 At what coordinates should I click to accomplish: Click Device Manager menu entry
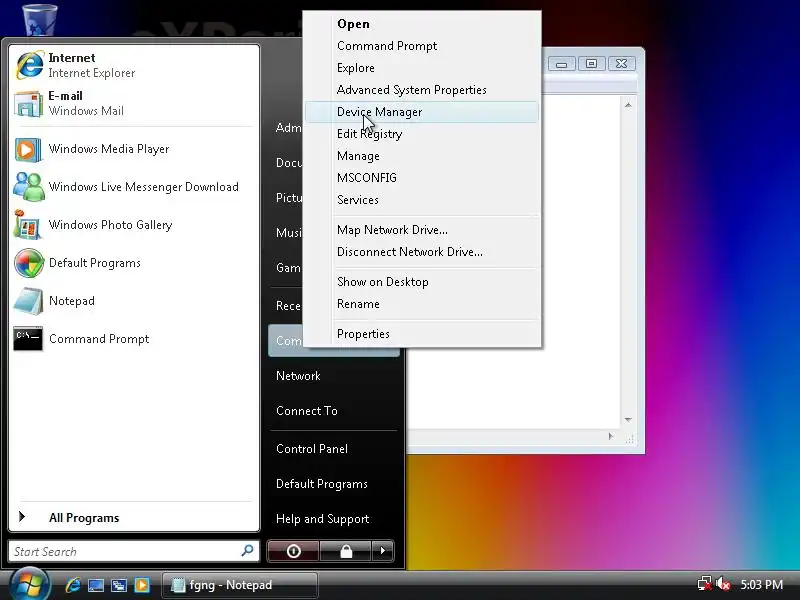click(421, 112)
